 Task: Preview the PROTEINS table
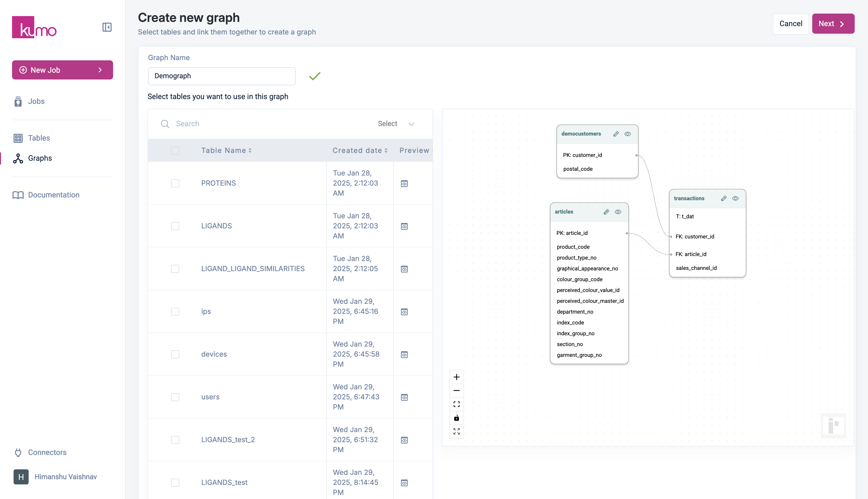[x=404, y=184]
